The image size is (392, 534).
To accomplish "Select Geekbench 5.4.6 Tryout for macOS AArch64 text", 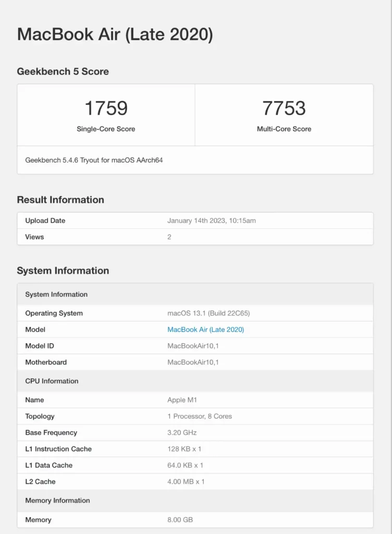I will [94, 160].
